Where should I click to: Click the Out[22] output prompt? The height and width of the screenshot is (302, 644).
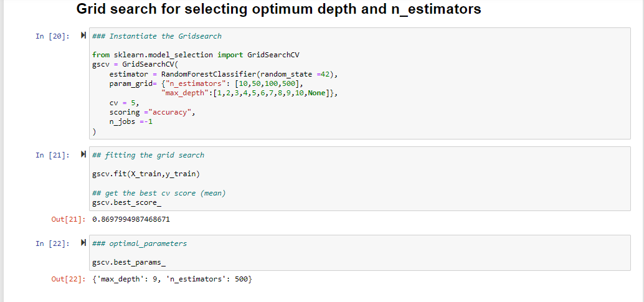click(x=67, y=278)
